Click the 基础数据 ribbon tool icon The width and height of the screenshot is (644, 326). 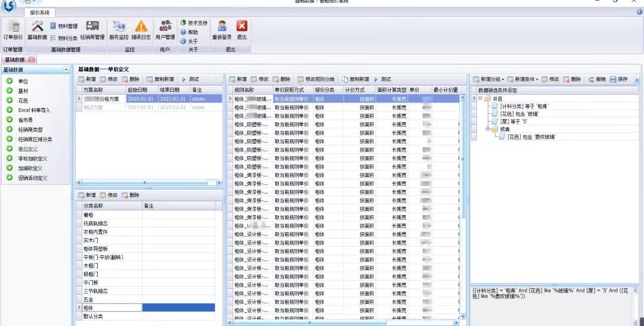tap(37, 30)
